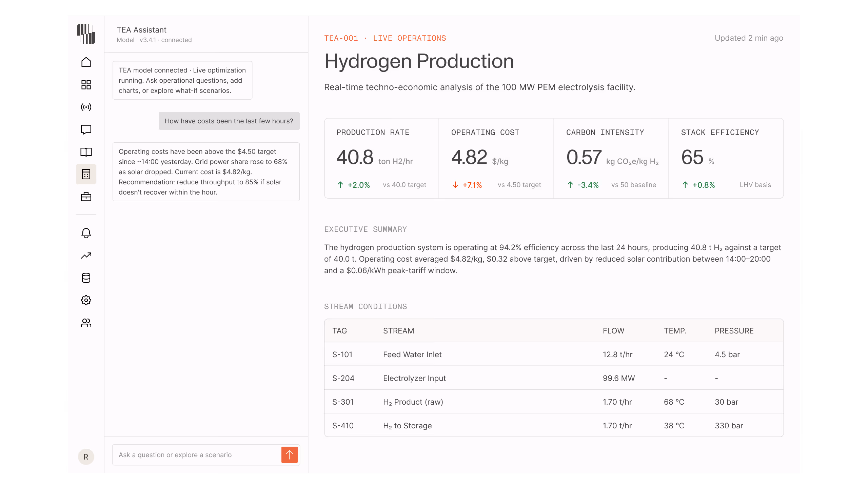Select the S-301 tag cell
Screen dimensions: 868x488
point(343,402)
